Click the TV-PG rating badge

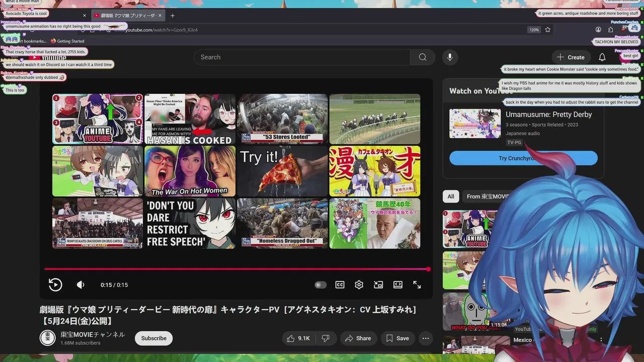[x=514, y=143]
